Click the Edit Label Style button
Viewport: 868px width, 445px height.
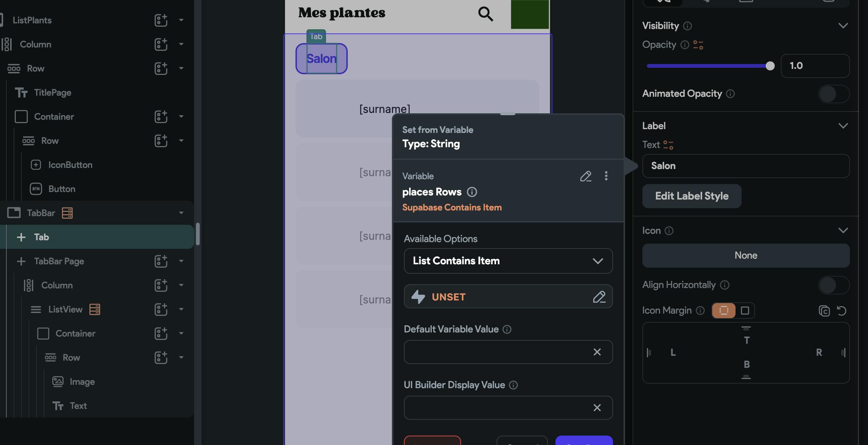[x=692, y=196]
